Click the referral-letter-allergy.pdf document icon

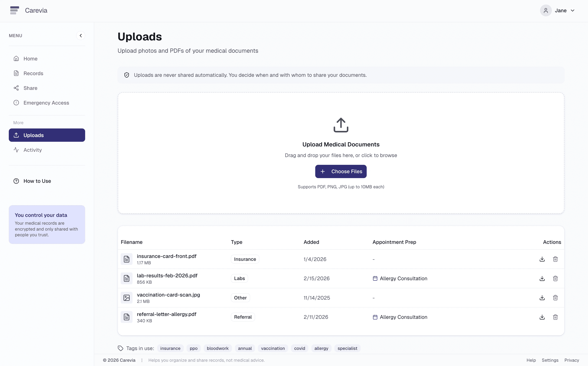pyautogui.click(x=127, y=317)
